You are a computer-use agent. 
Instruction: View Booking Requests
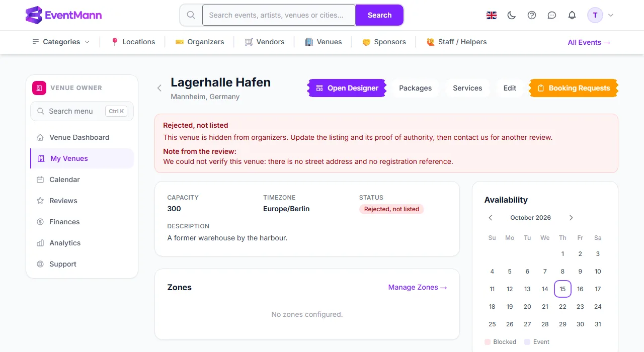point(574,88)
